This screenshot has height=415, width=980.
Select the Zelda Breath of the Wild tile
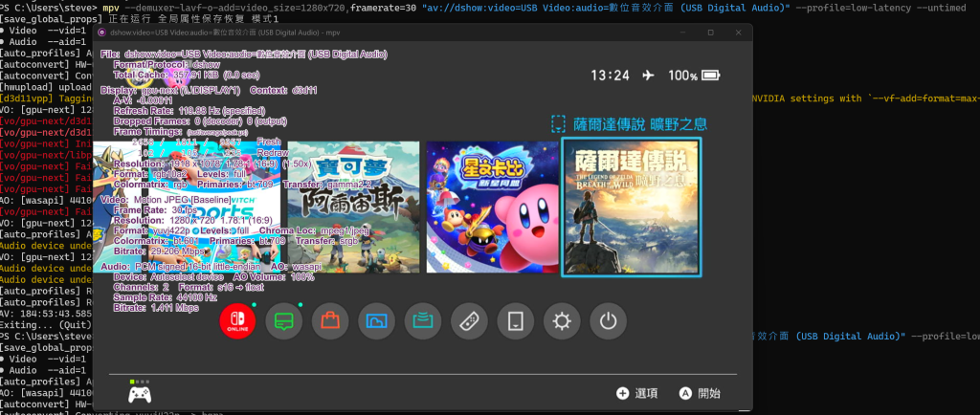coord(632,207)
